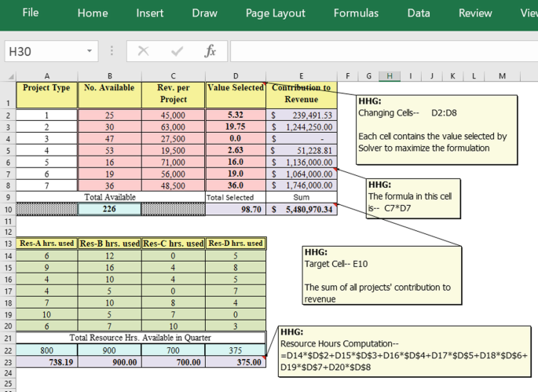Image resolution: width=538 pixels, height=392 pixels.
Task: Select column C header
Action: click(x=173, y=76)
